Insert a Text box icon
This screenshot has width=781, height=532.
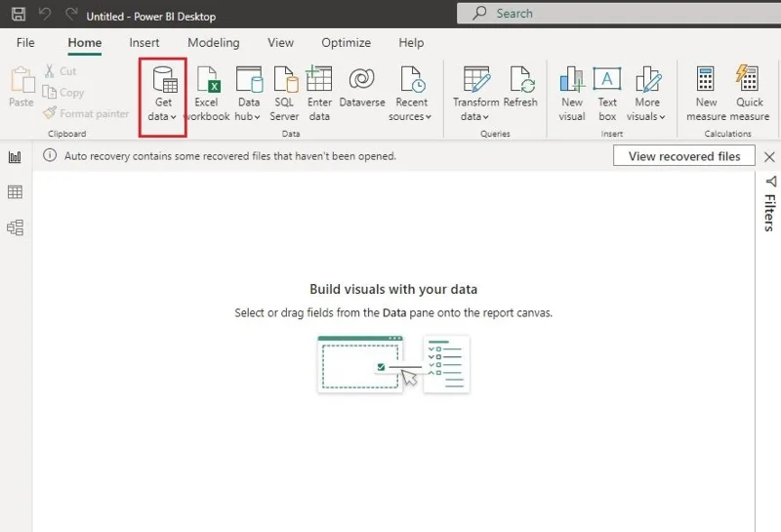pyautogui.click(x=606, y=79)
